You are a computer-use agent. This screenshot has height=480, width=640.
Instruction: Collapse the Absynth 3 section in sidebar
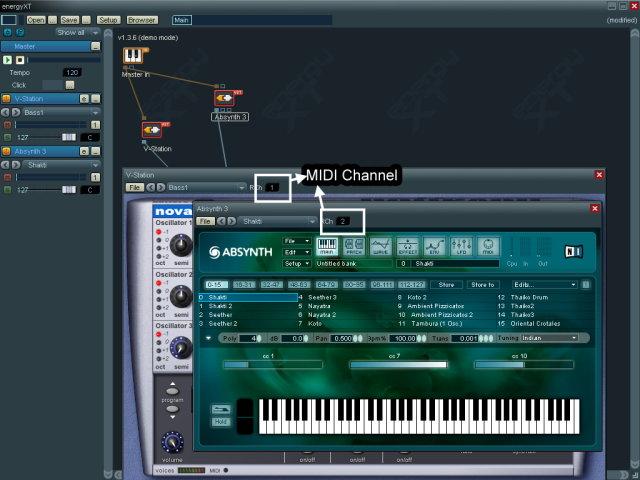coord(95,151)
